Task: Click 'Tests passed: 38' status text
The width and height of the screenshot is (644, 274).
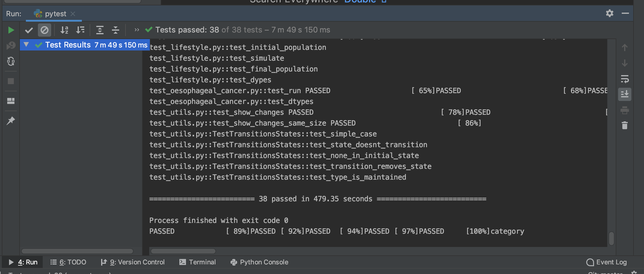Action: point(187,30)
